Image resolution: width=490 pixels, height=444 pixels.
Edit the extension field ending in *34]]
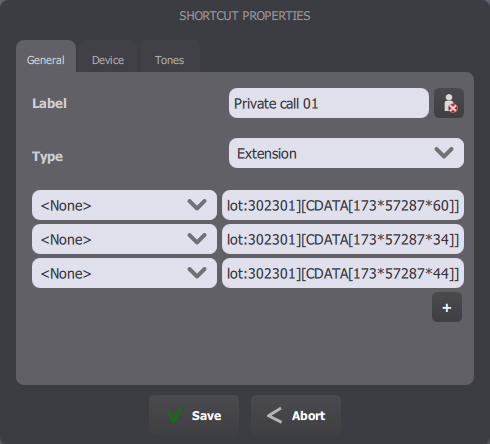point(343,239)
